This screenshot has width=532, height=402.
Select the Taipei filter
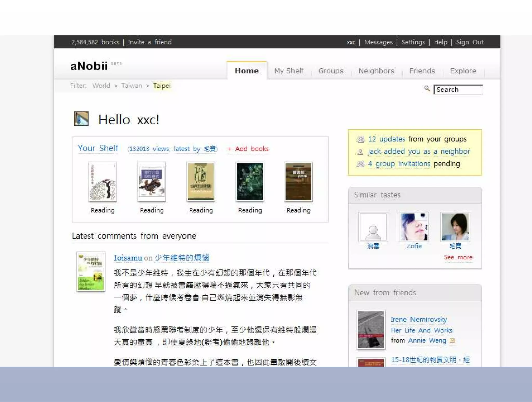162,86
